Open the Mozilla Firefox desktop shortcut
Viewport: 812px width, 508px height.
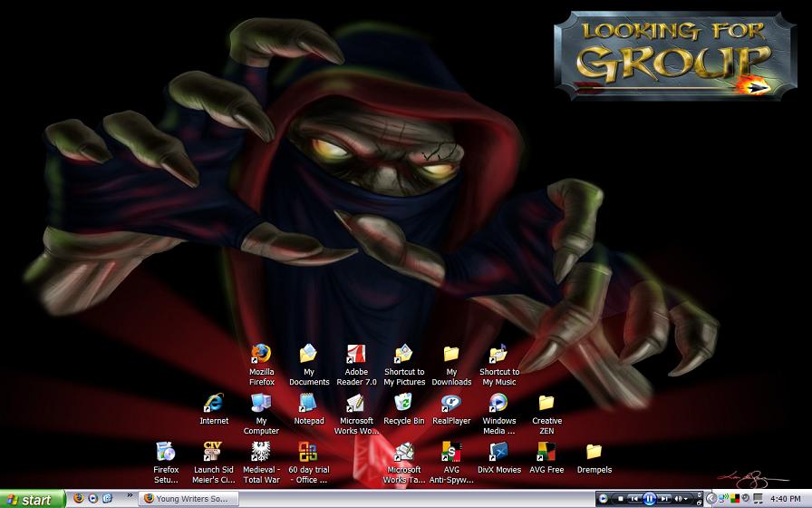pyautogui.click(x=262, y=365)
